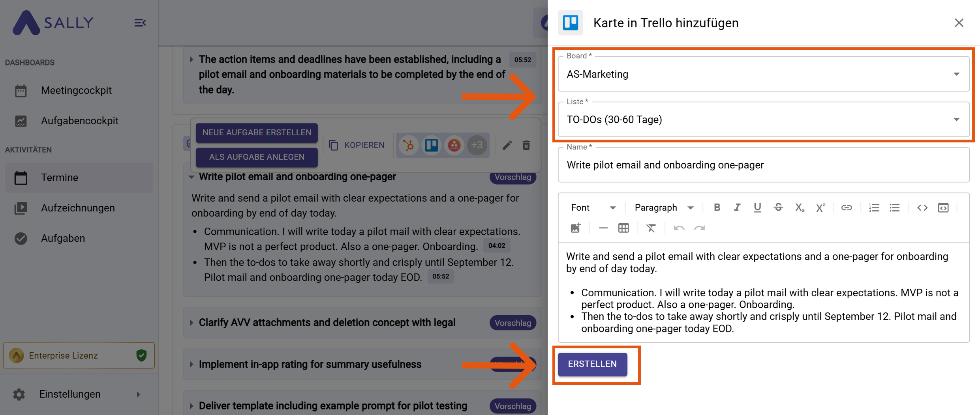Insert a table in the editor
This screenshot has height=415, width=980.
tap(623, 228)
